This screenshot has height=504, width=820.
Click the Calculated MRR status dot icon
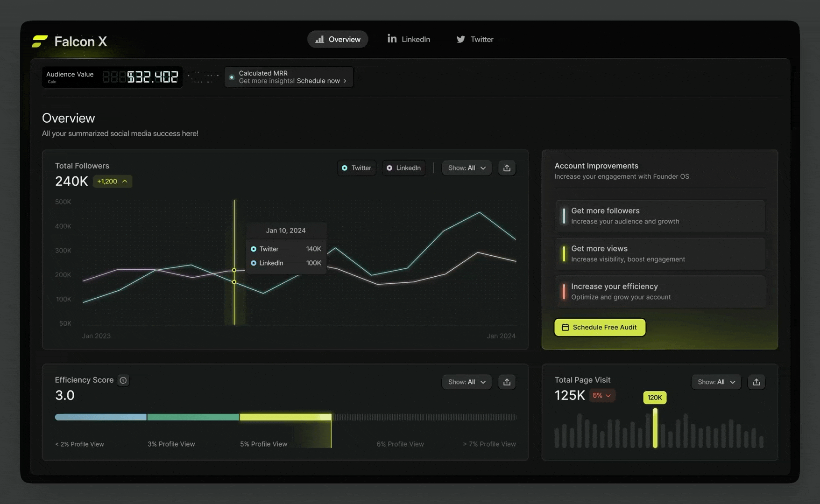[232, 77]
